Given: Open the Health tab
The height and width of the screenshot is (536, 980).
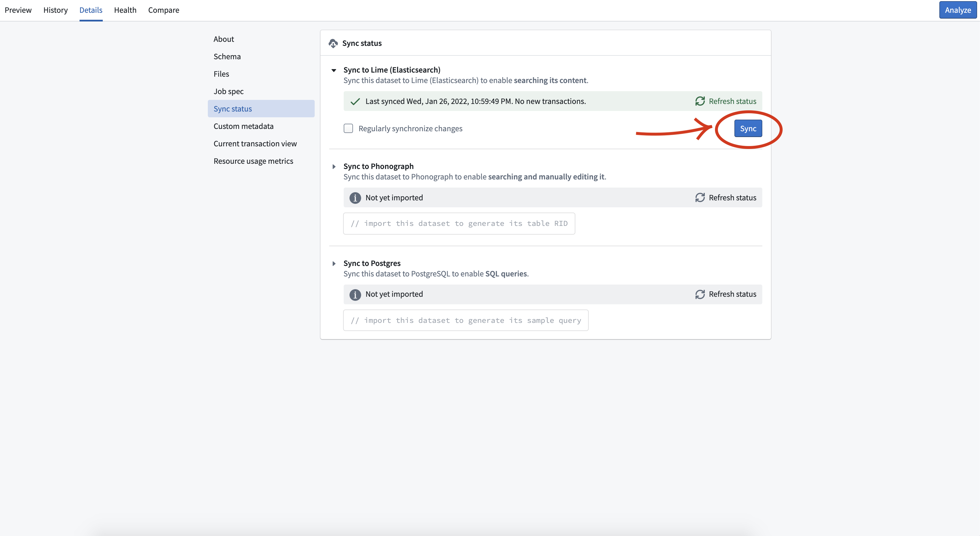Looking at the screenshot, I should coord(125,10).
